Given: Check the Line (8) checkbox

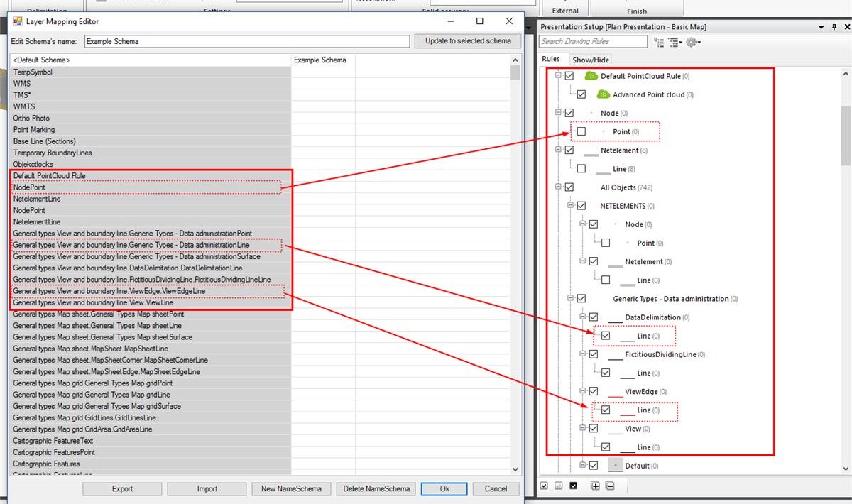Looking at the screenshot, I should pos(581,168).
